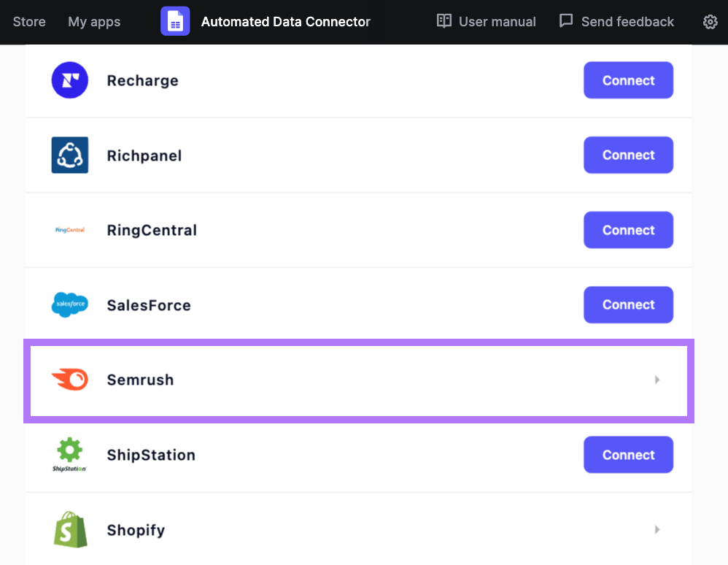Connect the Recharge integration
This screenshot has width=728, height=565.
coord(628,80)
